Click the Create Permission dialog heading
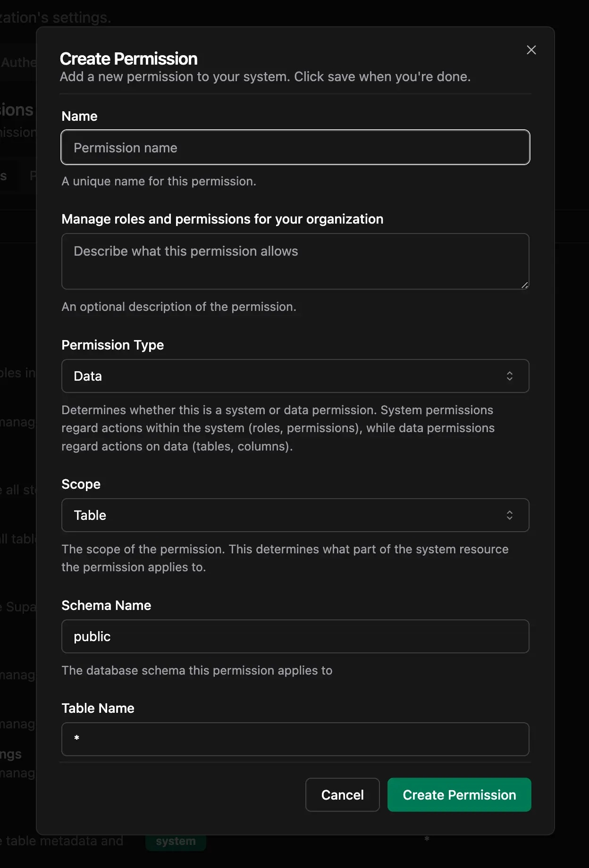Image resolution: width=589 pixels, height=868 pixels. click(x=128, y=58)
